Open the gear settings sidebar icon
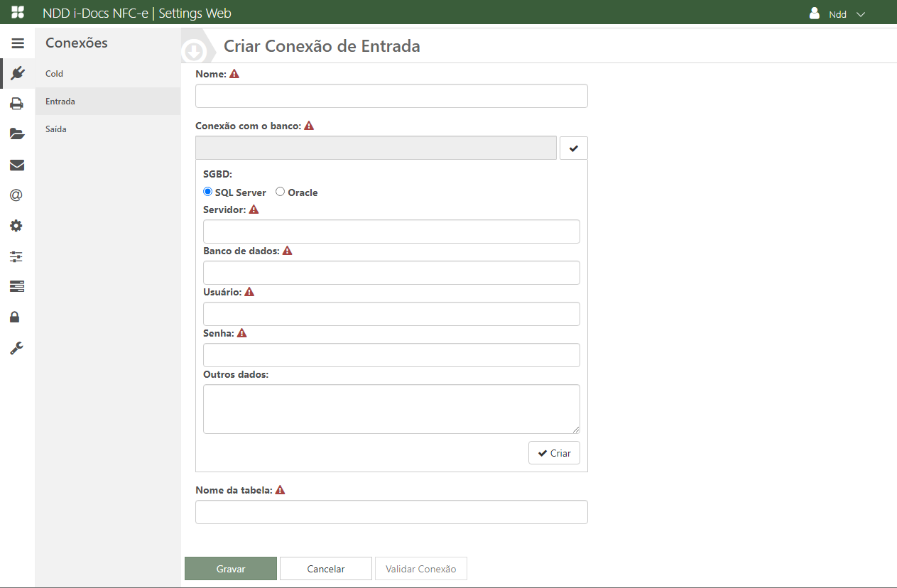897x588 pixels. tap(16, 226)
